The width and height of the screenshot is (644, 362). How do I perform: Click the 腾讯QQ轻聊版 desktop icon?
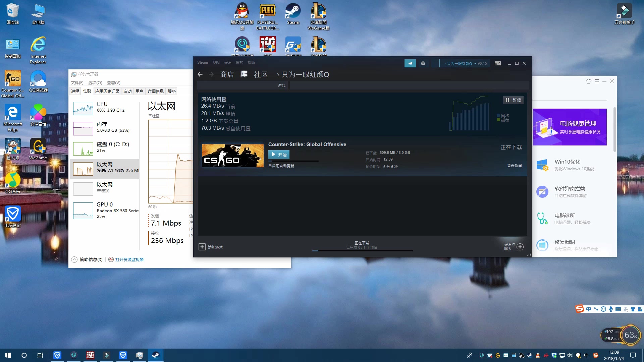coord(242,16)
